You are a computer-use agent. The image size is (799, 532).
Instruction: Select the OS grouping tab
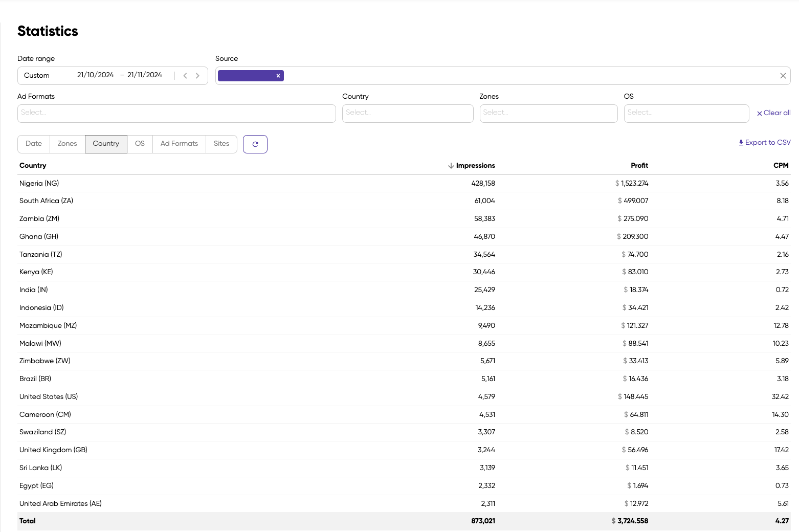pos(140,144)
